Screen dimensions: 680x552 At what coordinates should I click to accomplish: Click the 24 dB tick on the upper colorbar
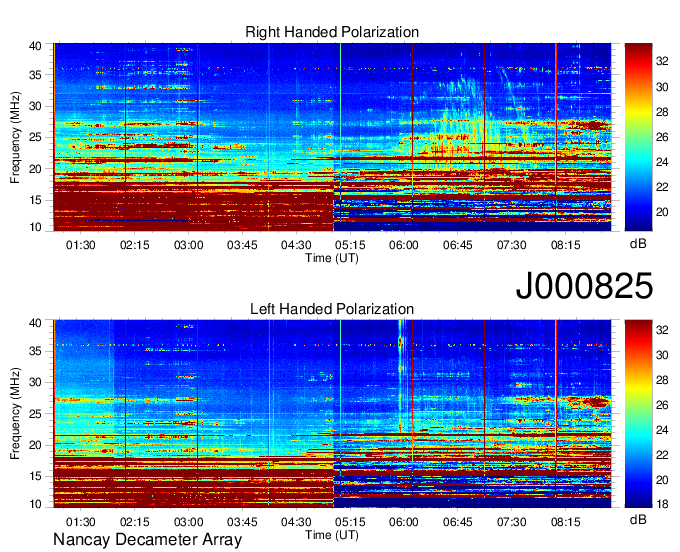point(662,162)
